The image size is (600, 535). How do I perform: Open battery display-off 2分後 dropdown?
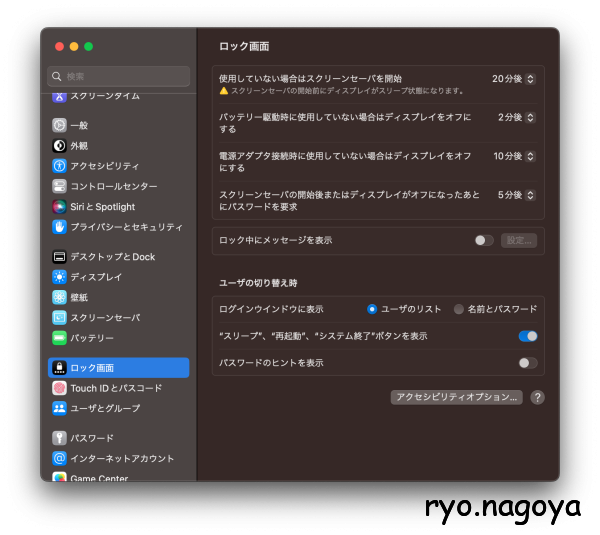click(516, 117)
